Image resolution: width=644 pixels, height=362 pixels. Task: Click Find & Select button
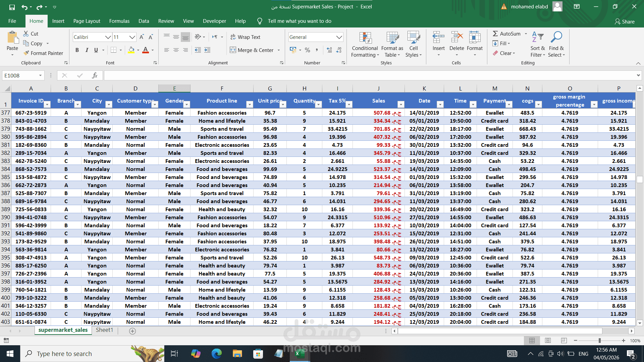[x=556, y=44]
